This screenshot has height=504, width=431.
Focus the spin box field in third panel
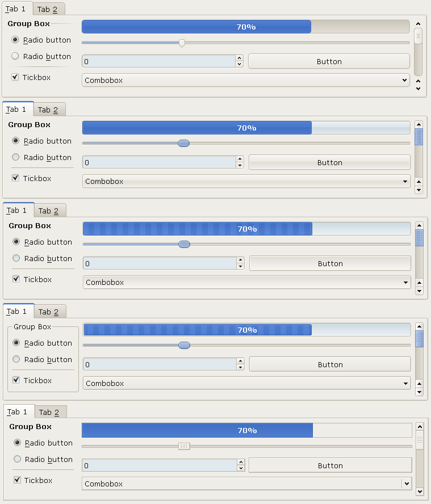coord(160,263)
